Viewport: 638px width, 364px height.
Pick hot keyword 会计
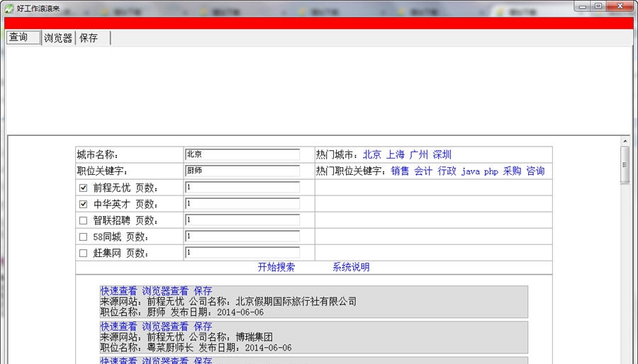coord(423,171)
